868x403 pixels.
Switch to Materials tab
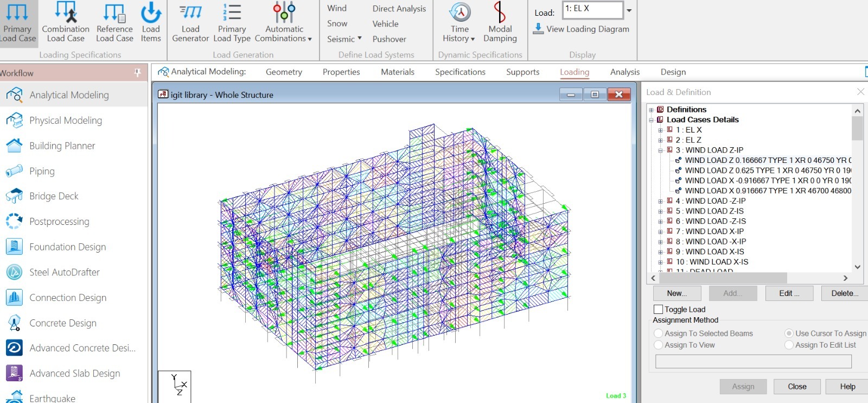398,72
